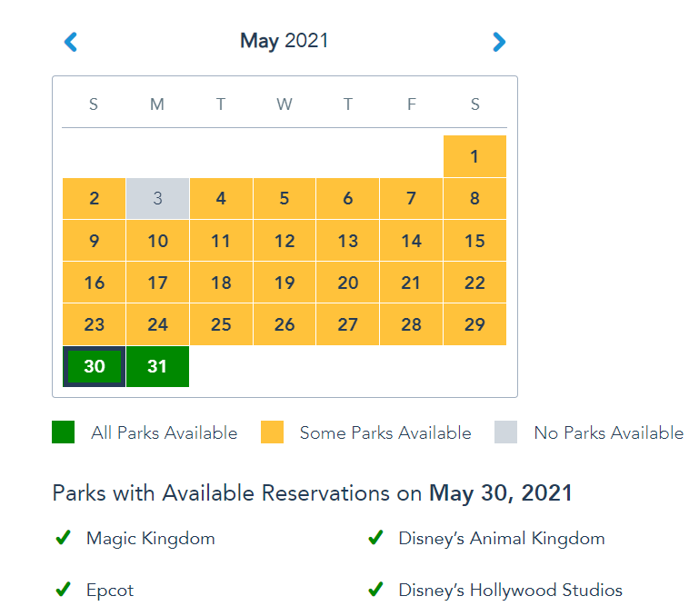Click checkmark next to Disney's Animal Kingdom
This screenshot has width=699, height=616.
coord(374,538)
